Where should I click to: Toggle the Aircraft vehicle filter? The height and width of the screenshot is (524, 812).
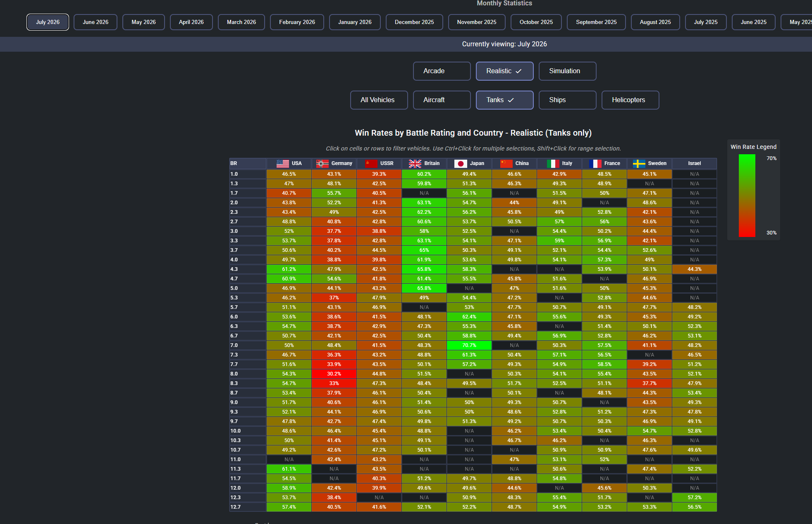[442, 100]
